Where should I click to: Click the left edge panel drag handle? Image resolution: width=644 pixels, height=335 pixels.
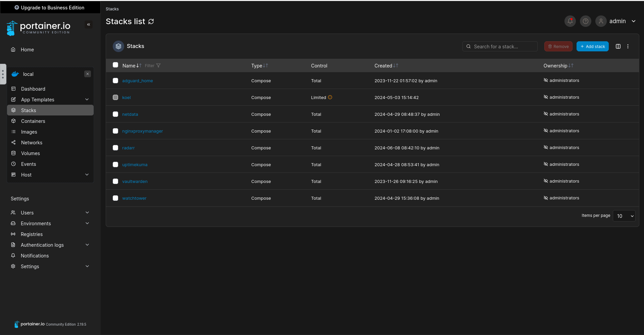coord(3,74)
